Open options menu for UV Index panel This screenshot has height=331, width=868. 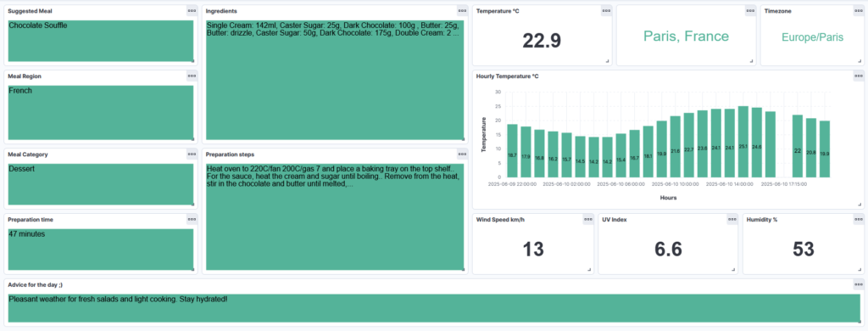732,220
